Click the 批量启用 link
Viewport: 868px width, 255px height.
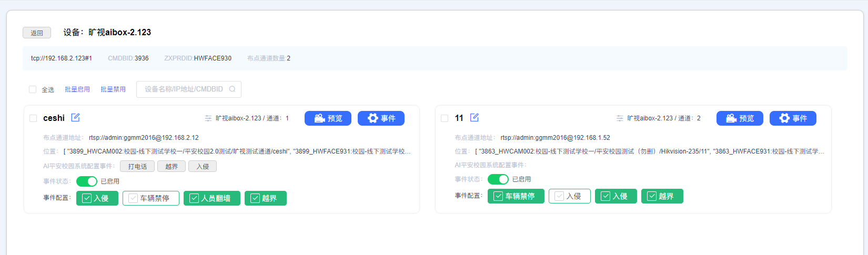point(77,89)
